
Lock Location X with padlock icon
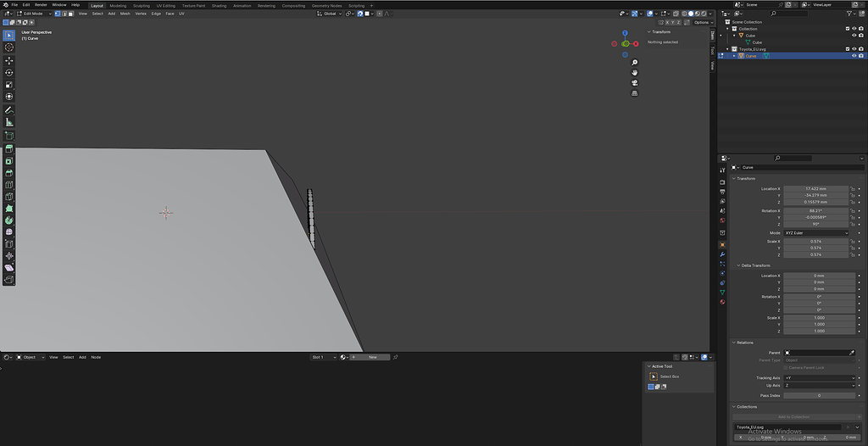pos(853,189)
